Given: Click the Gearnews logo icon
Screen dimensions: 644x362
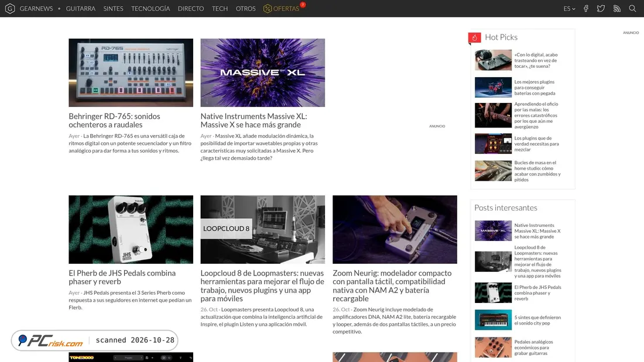Looking at the screenshot, I should click(10, 8).
